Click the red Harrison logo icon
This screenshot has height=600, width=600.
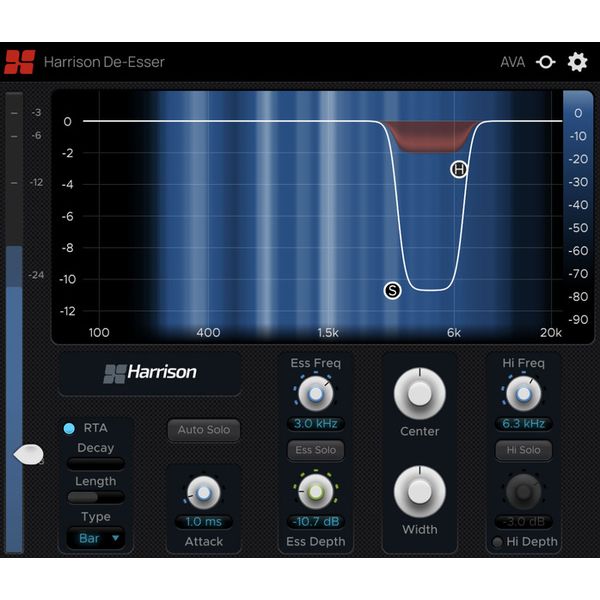tap(20, 62)
